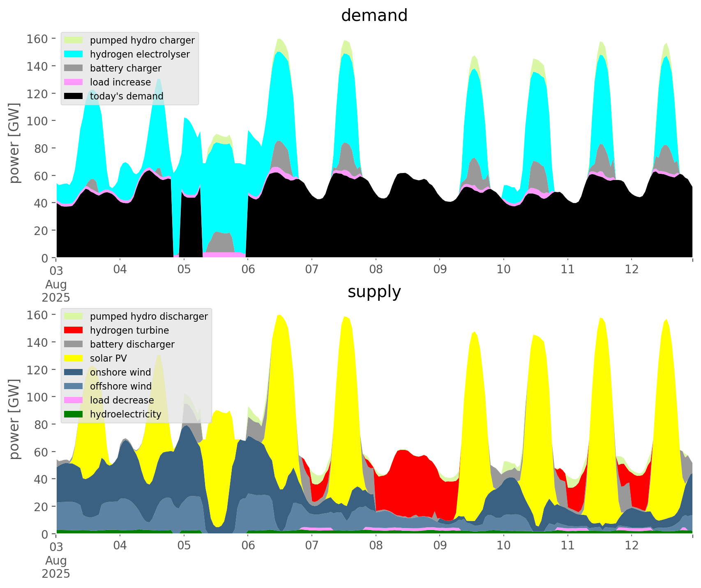Click the supply chart's power [GW] axis label
Image resolution: width=701 pixels, height=588 pixels.
tap(14, 419)
